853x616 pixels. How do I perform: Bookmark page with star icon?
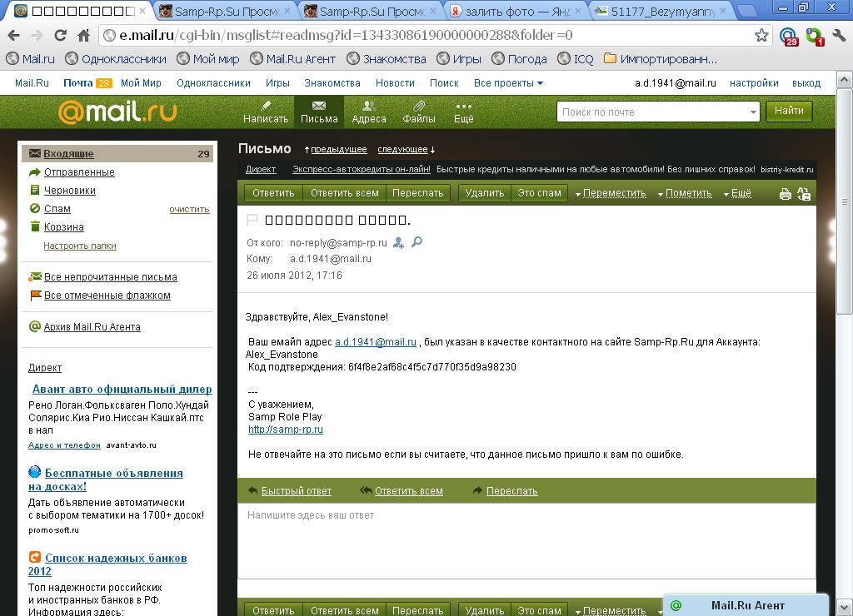click(761, 35)
